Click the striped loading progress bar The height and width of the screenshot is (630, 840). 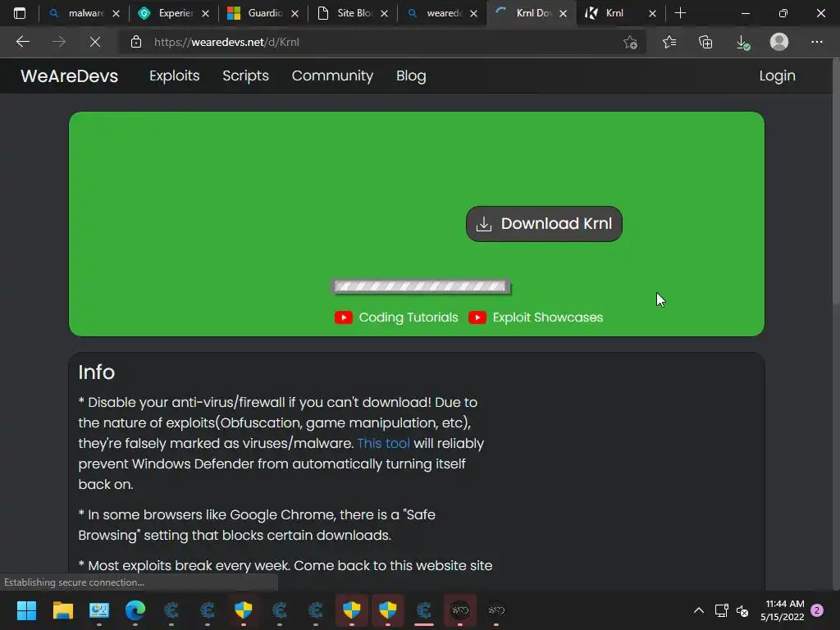[x=421, y=286]
